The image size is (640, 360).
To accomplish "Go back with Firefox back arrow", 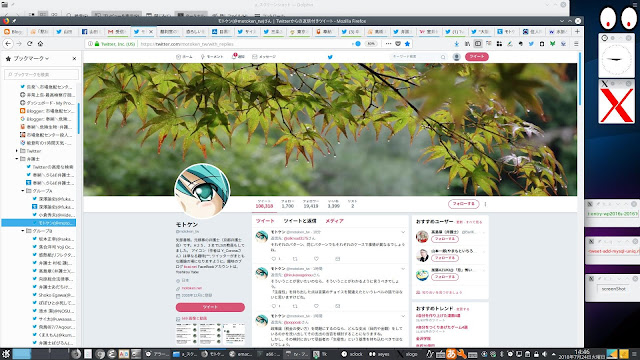I will 8,44.
